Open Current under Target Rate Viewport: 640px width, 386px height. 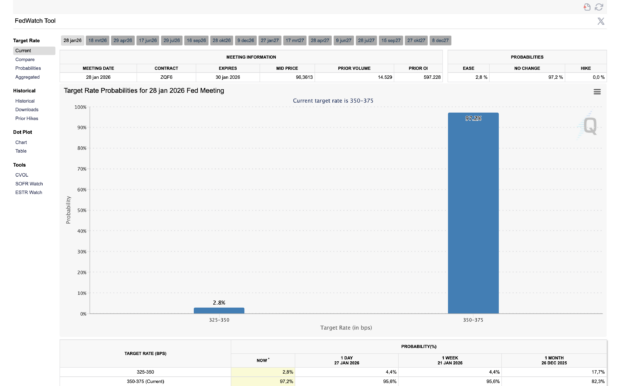(x=34, y=51)
